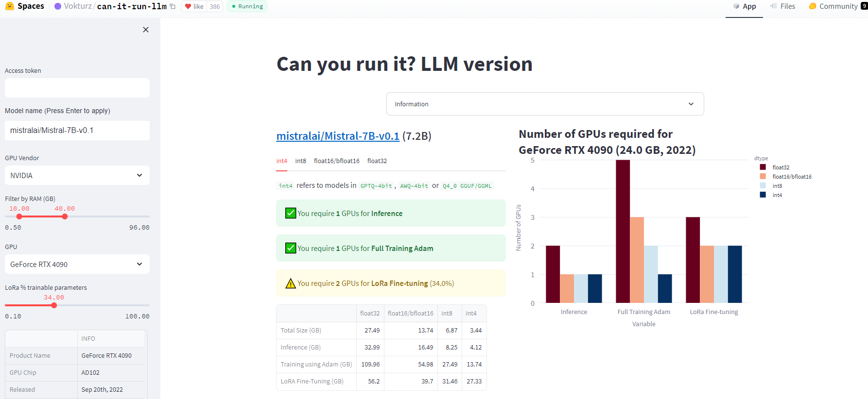Close the sidebar with the X icon

pos(146,30)
